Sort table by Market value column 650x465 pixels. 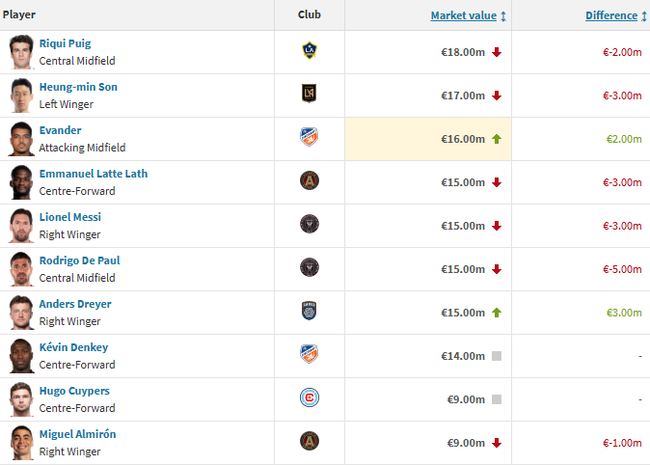pos(464,15)
